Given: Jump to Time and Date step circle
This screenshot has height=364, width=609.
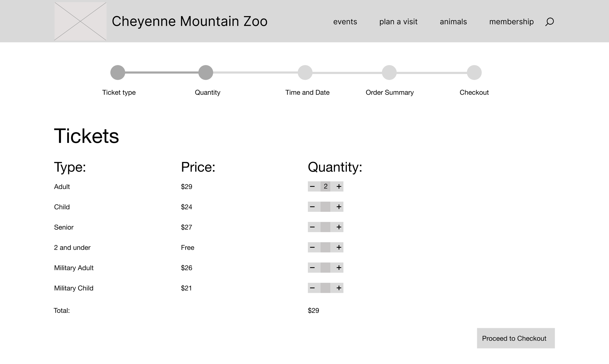Looking at the screenshot, I should [x=305, y=73].
